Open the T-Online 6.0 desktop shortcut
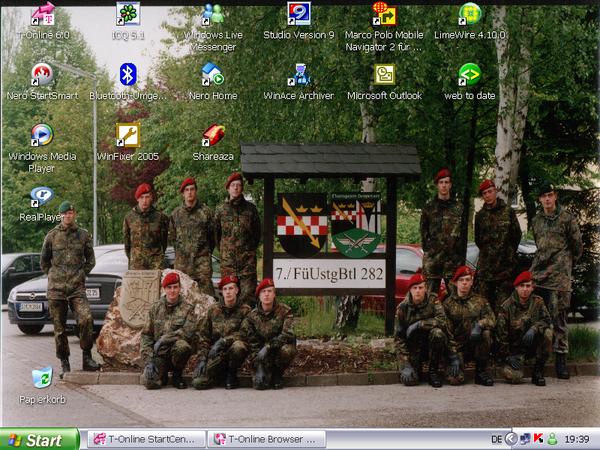This screenshot has width=600, height=450. [x=42, y=14]
